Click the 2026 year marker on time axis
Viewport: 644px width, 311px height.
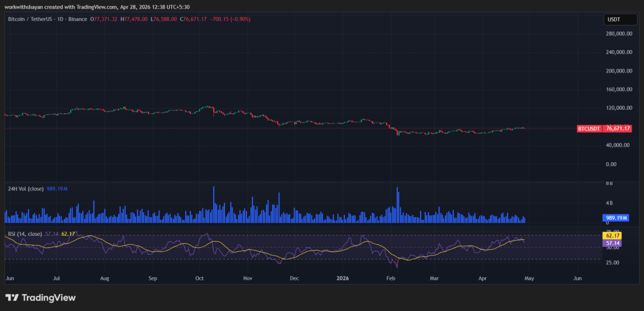pos(343,279)
